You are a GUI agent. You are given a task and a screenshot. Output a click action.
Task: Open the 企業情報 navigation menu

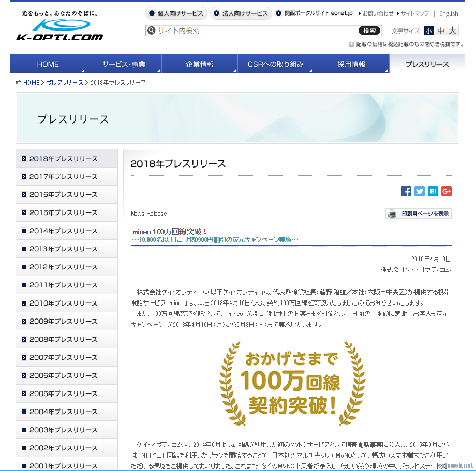(200, 64)
